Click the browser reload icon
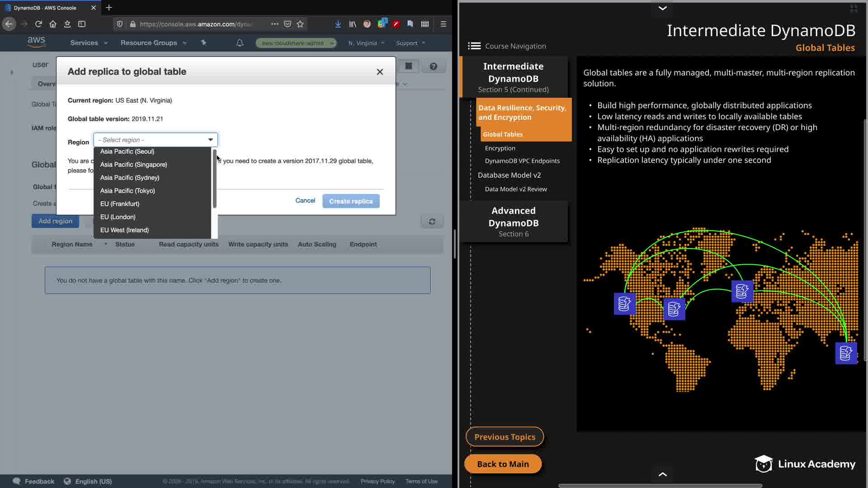Screen dimensions: 868x488 click(x=38, y=24)
